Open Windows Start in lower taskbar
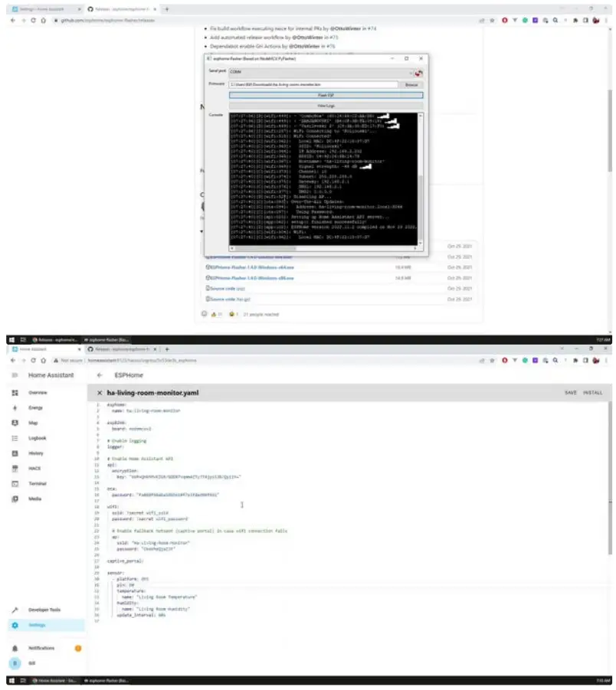This screenshot has width=616, height=690. [12, 680]
